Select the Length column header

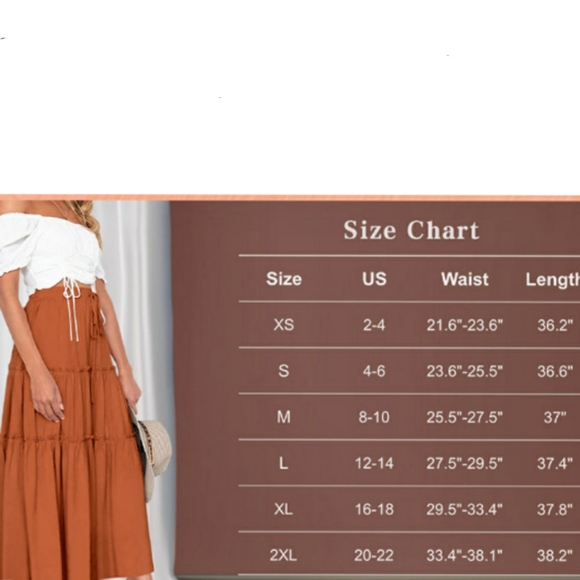[x=553, y=280]
